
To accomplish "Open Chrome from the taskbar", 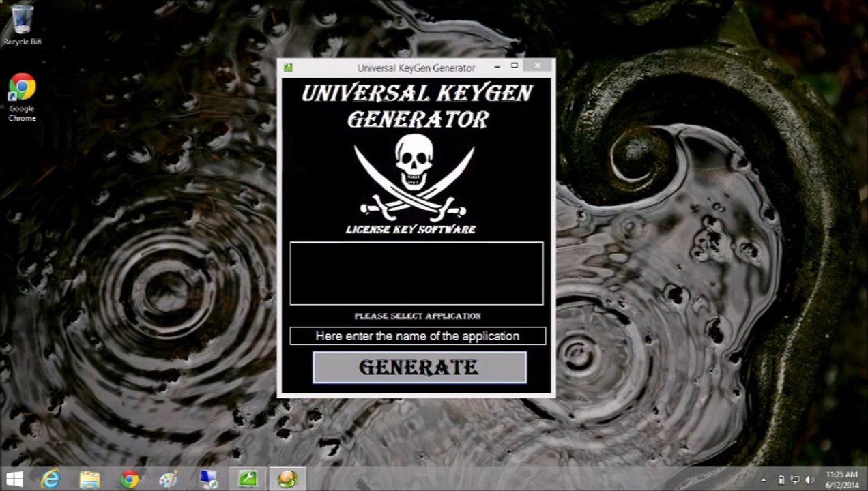I will tap(129, 479).
